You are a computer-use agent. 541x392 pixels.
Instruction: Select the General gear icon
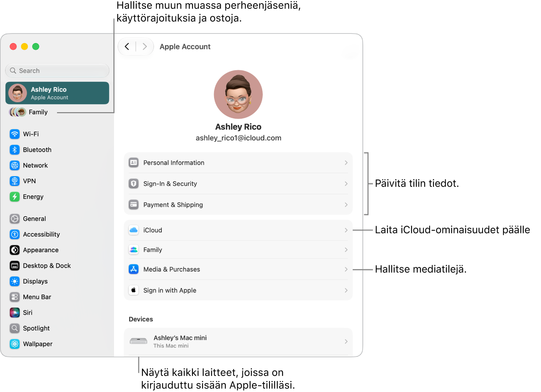15,219
